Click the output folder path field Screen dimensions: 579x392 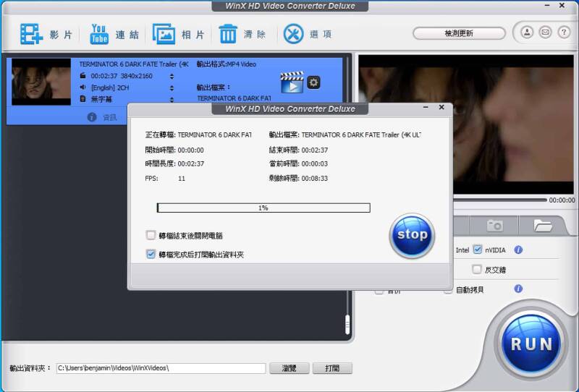[161, 368]
